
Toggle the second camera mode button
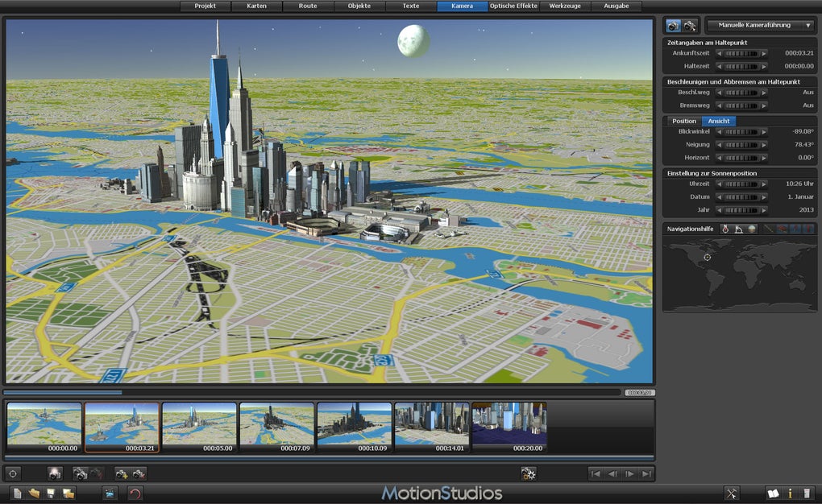point(690,26)
